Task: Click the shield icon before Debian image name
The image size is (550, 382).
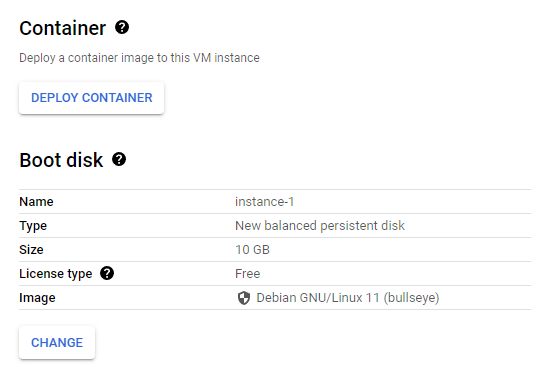Action: point(244,298)
